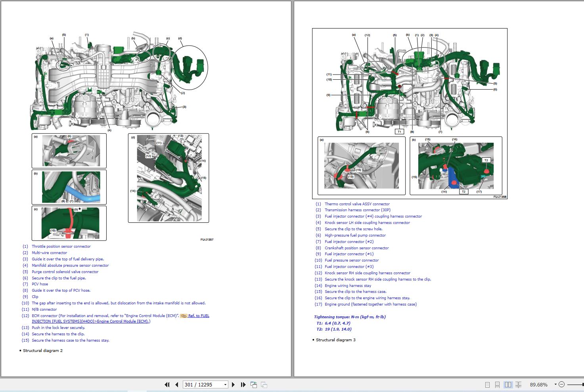The height and width of the screenshot is (392, 584).
Task: Select the two-page facing view icon
Action: 508,384
